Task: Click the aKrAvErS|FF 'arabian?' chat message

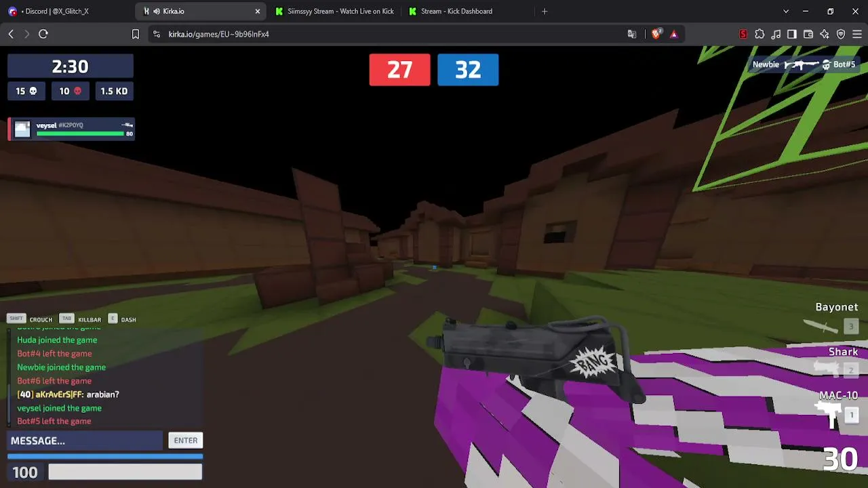Action: click(68, 394)
